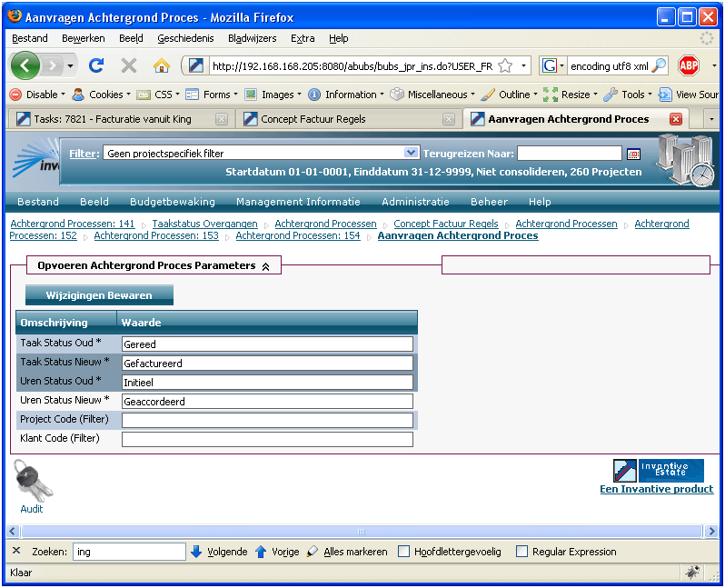The width and height of the screenshot is (725, 588).
Task: Open the Budgetbewaking application menu
Action: (x=173, y=202)
